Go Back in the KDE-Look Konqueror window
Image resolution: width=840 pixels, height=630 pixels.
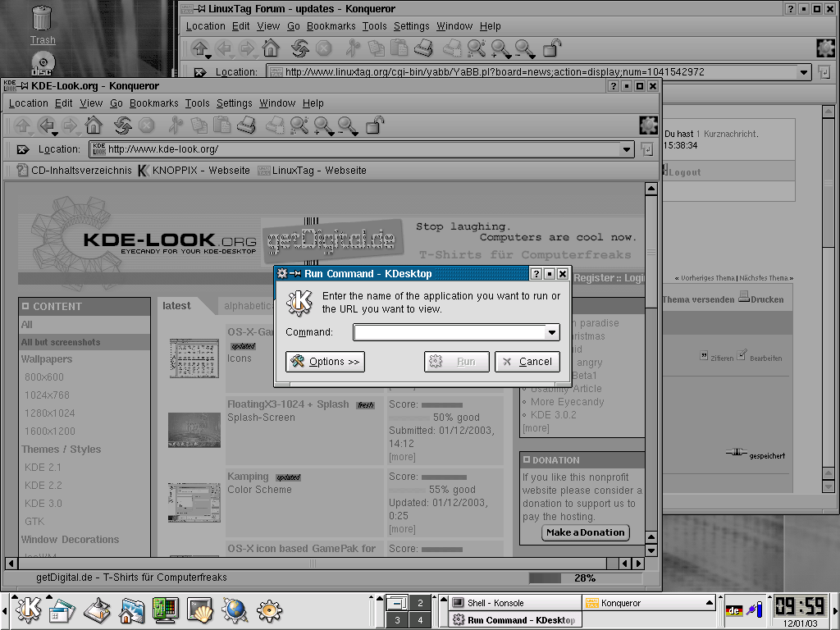47,126
